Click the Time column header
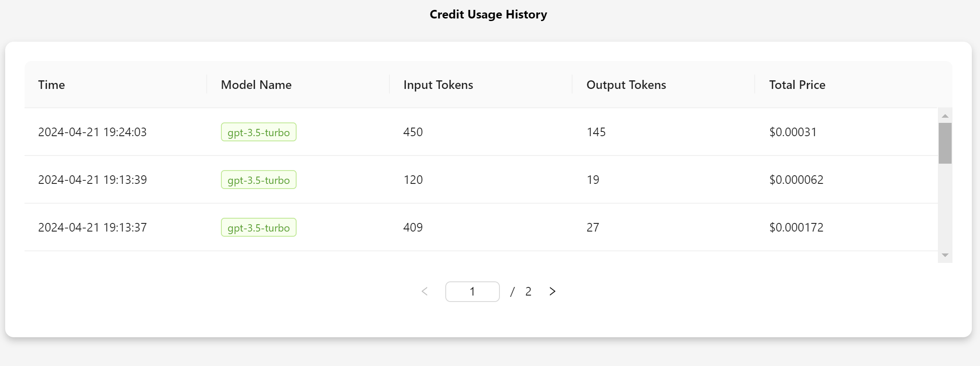980x366 pixels. tap(52, 85)
